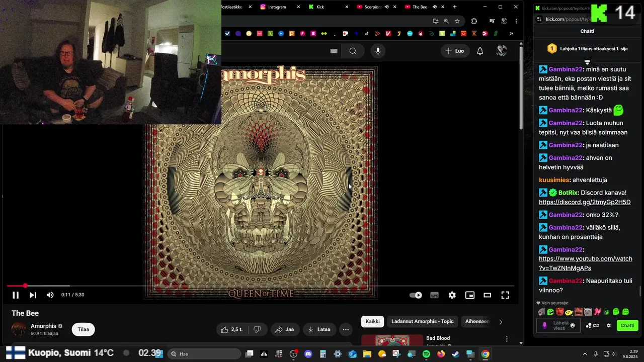Show hidden system tray icons
The width and height of the screenshot is (644, 362).
click(x=585, y=354)
